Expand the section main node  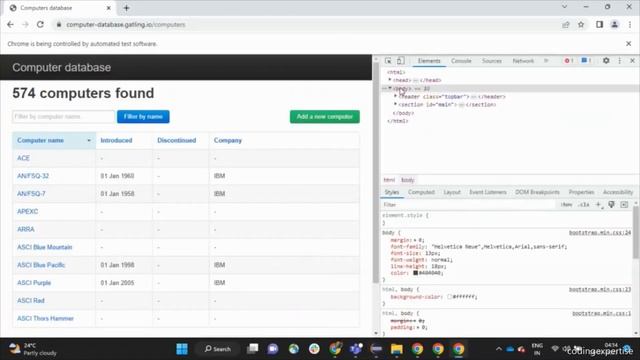point(395,104)
